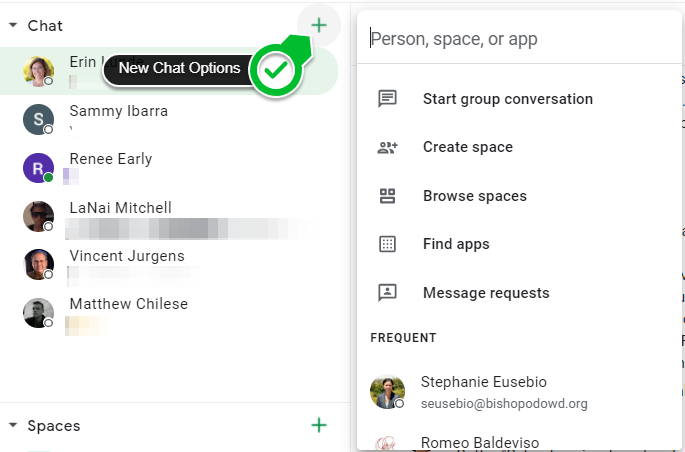685x452 pixels.
Task: Click the Person, space, or app search field
Action: coord(510,39)
